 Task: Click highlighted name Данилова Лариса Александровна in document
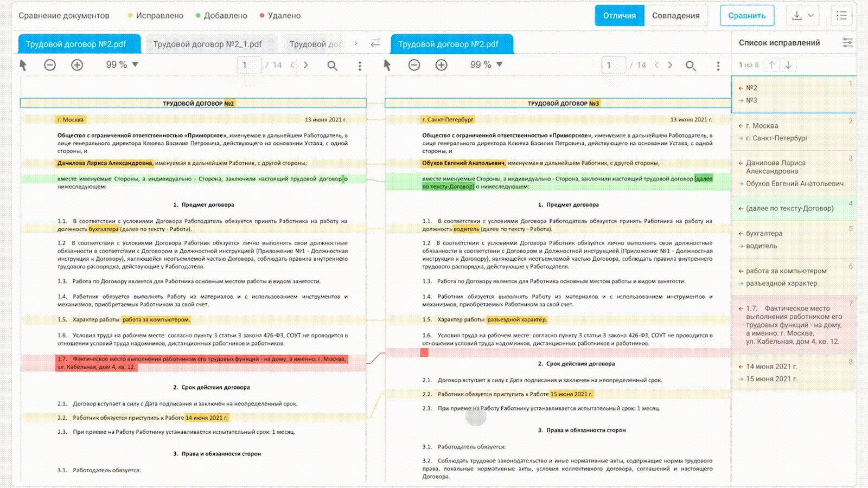[105, 163]
